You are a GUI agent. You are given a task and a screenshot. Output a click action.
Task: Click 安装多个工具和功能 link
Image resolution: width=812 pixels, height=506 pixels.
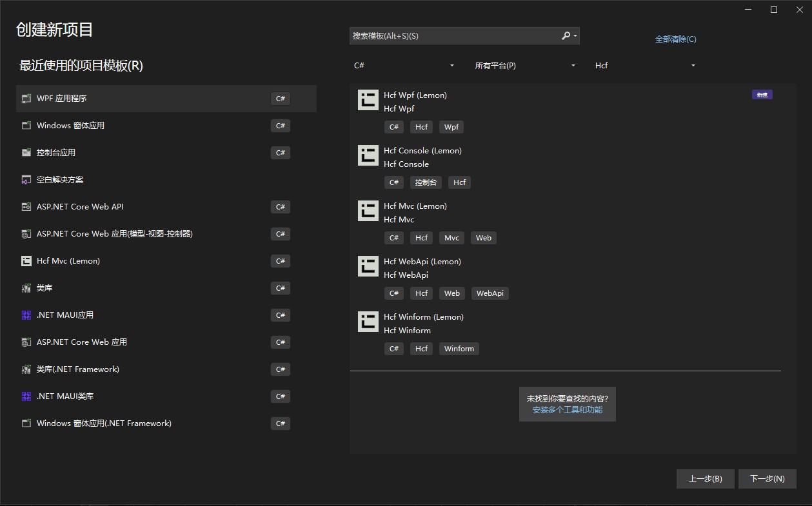tap(568, 410)
